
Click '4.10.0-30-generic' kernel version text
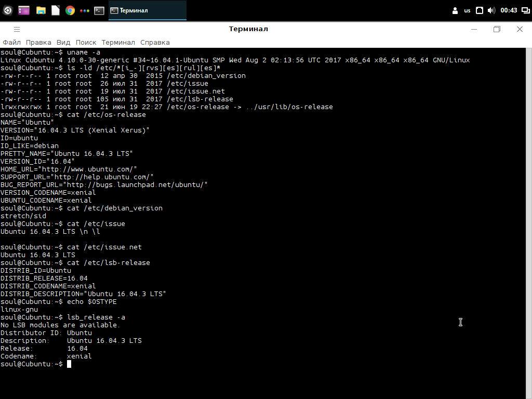(94, 60)
